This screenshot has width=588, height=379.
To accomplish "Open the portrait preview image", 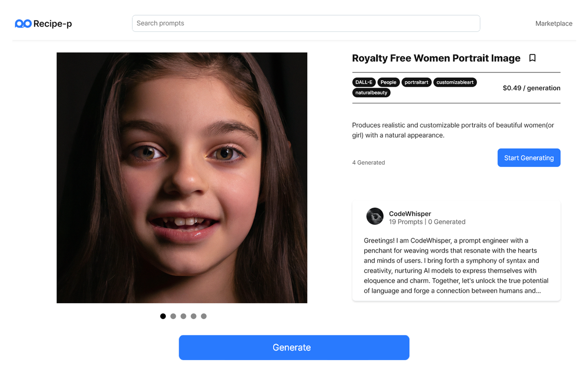I will coord(182,178).
